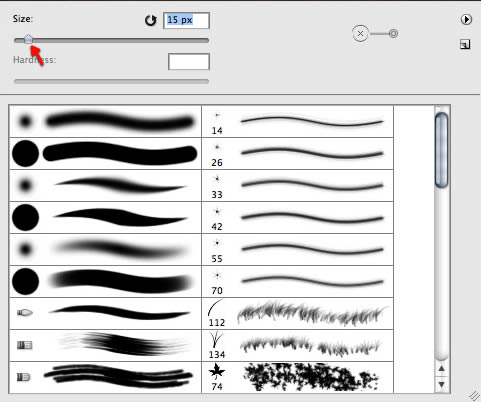Click the scrollbar up arrow in brush list
Screen dimensions: 481x402
442,369
